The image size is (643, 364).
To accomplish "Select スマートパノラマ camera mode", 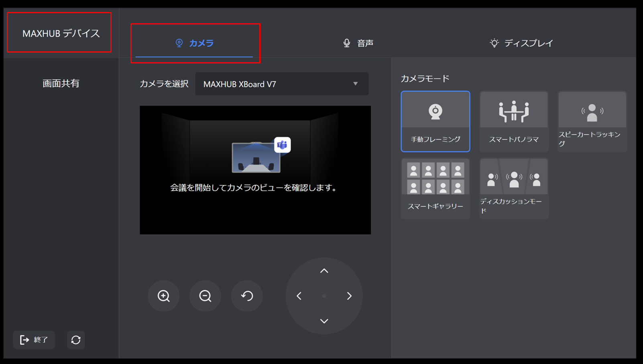I will [x=514, y=122].
